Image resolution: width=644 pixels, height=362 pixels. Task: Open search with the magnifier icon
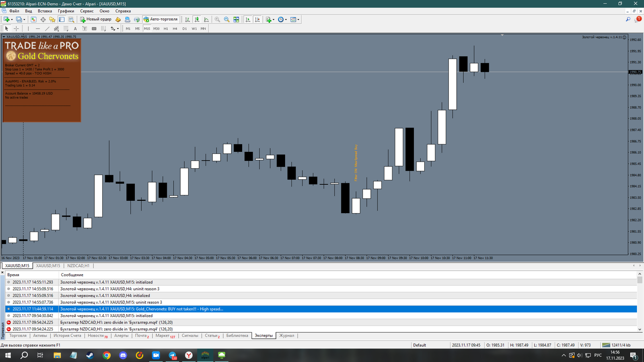click(x=628, y=19)
